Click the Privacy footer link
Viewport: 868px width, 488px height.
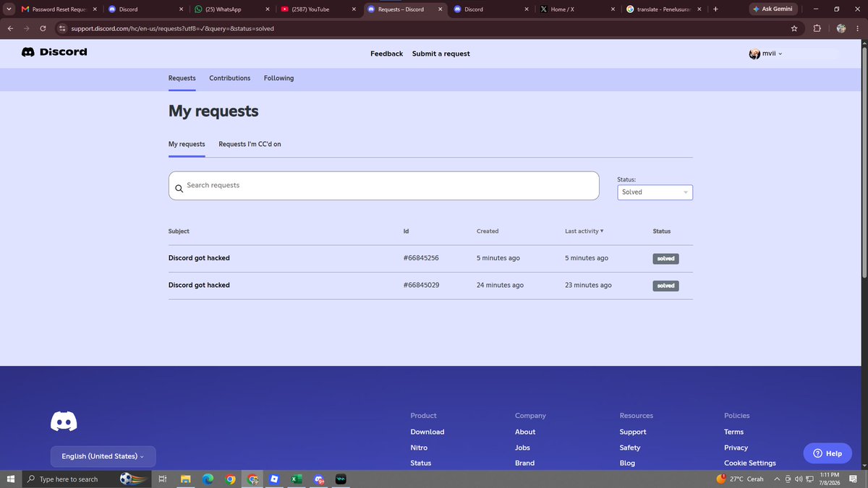pos(736,448)
